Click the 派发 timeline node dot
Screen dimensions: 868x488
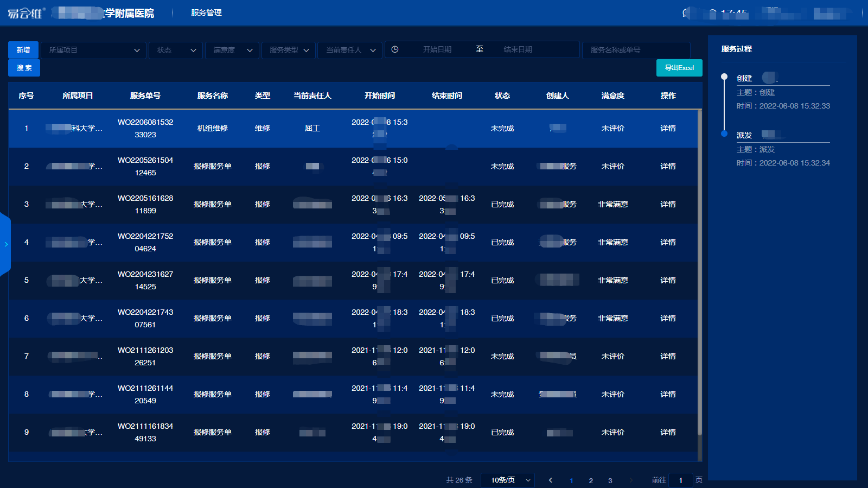pyautogui.click(x=724, y=134)
